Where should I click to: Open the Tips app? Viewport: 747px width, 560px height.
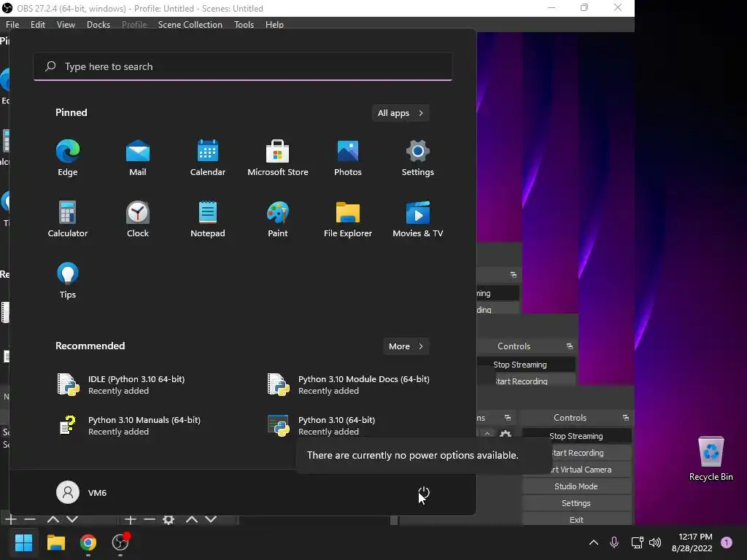pos(68,281)
